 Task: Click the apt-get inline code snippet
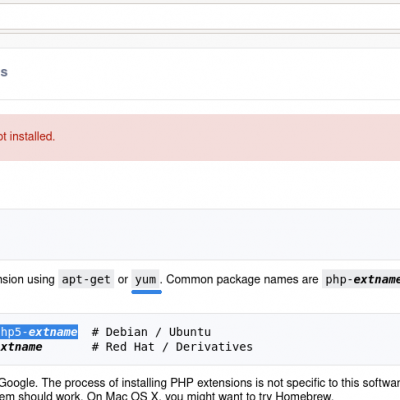coord(86,279)
